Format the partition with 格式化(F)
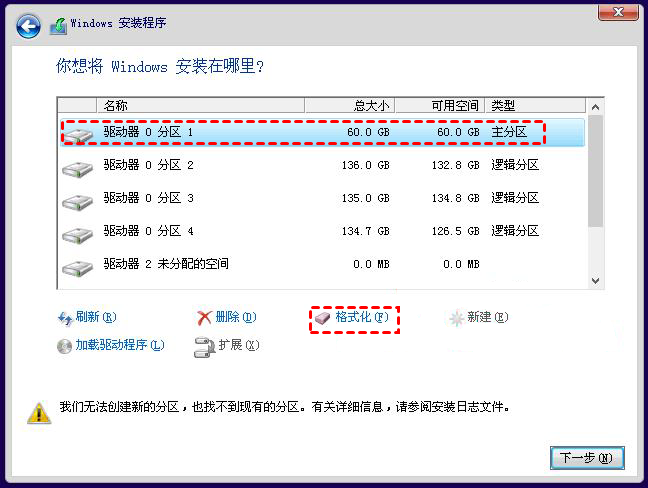 pos(362,317)
